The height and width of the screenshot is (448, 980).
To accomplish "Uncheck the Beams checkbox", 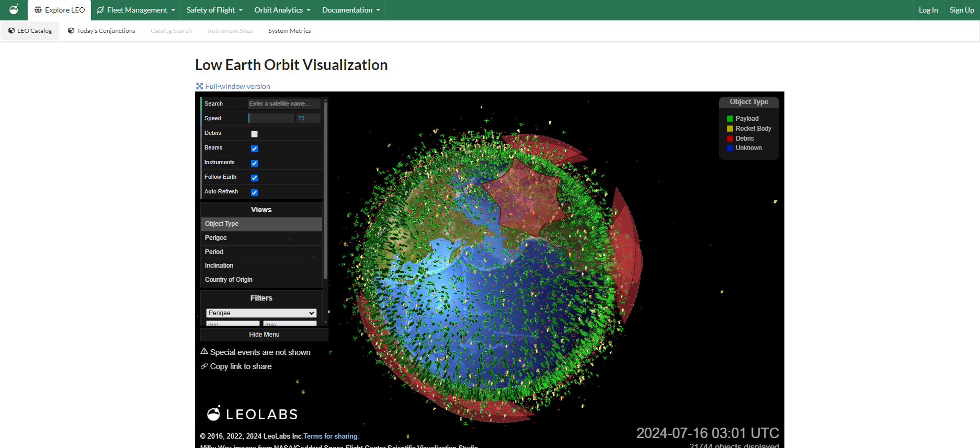I will click(254, 148).
